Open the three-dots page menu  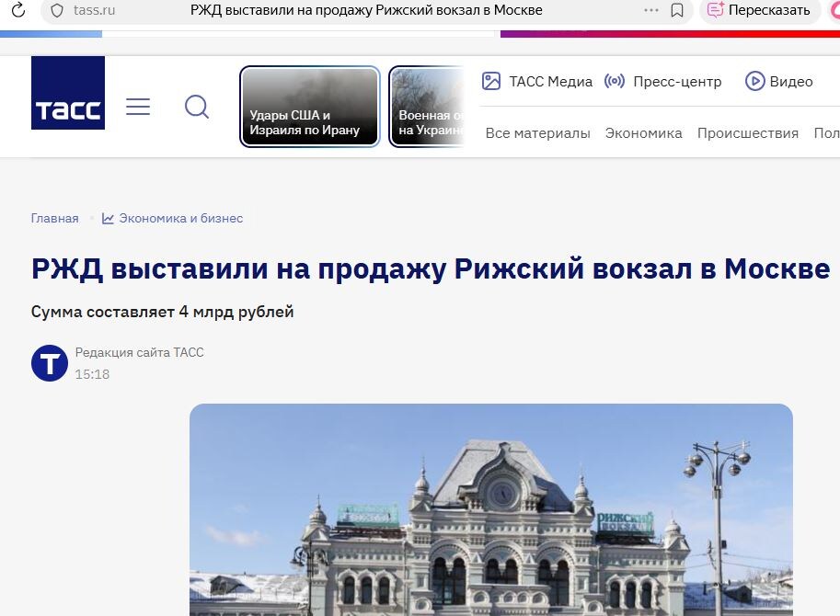tap(650, 10)
